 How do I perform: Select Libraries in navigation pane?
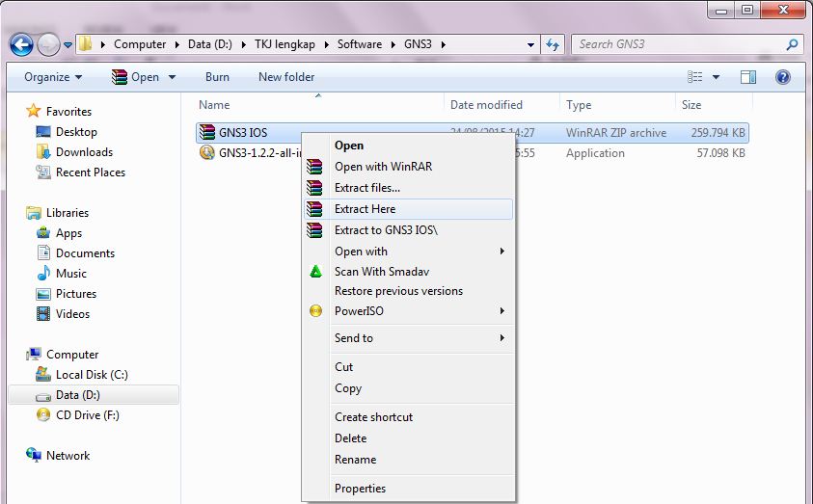click(x=57, y=213)
